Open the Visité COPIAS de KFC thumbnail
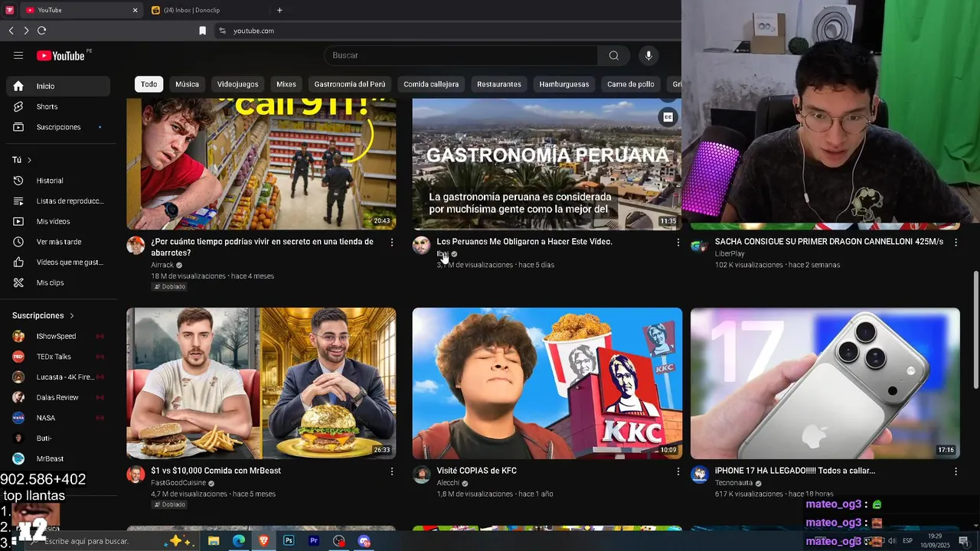 pyautogui.click(x=547, y=383)
